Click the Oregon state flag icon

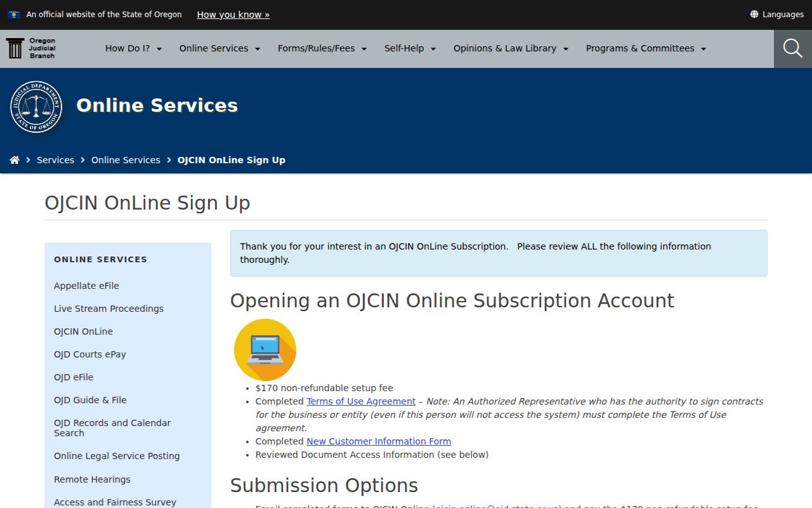coord(14,14)
